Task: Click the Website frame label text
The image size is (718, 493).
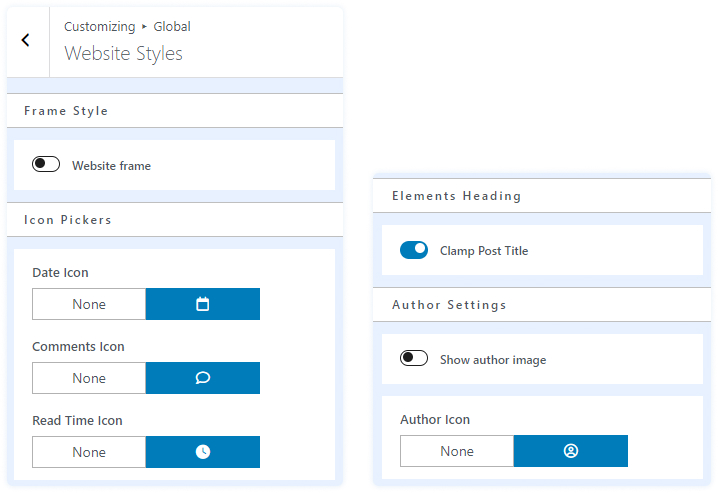Action: click(111, 166)
